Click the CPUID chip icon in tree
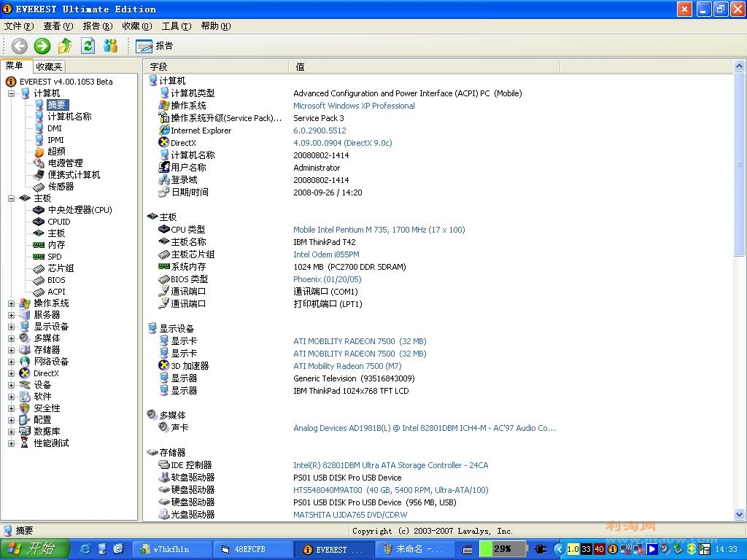747x560 pixels. [x=39, y=222]
